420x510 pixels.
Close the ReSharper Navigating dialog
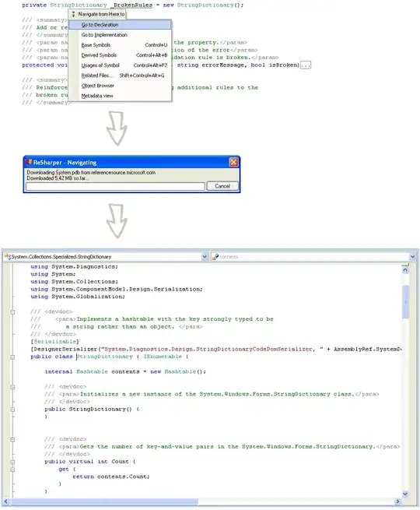[x=233, y=162]
